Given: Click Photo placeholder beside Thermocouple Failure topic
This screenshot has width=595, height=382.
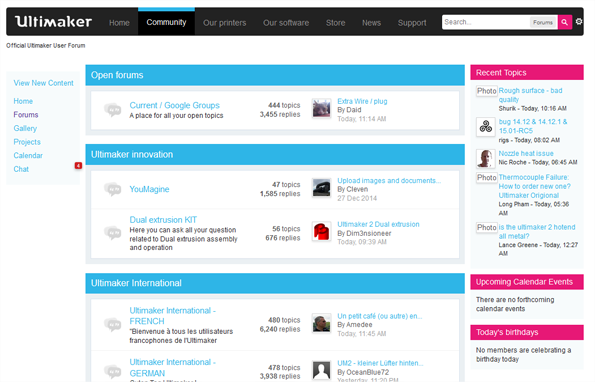Looking at the screenshot, I should (487, 178).
